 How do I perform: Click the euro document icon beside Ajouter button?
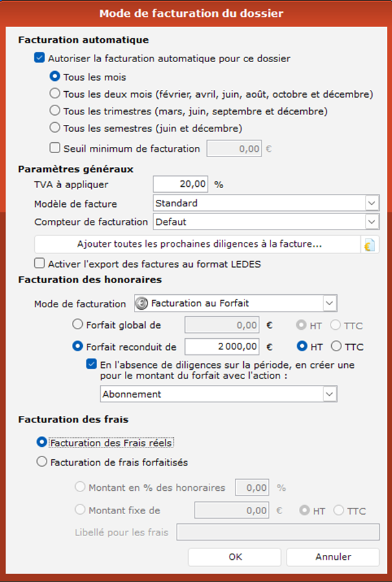click(370, 244)
